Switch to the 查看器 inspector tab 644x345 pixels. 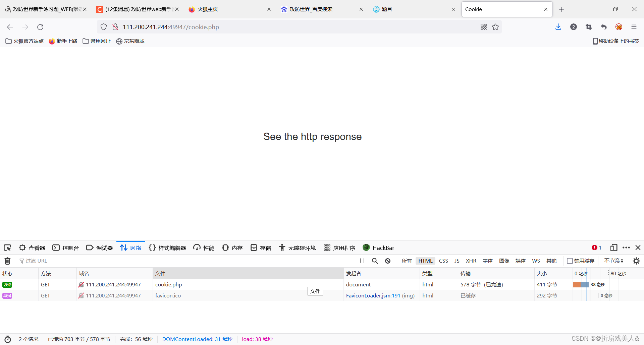pyautogui.click(x=32, y=248)
